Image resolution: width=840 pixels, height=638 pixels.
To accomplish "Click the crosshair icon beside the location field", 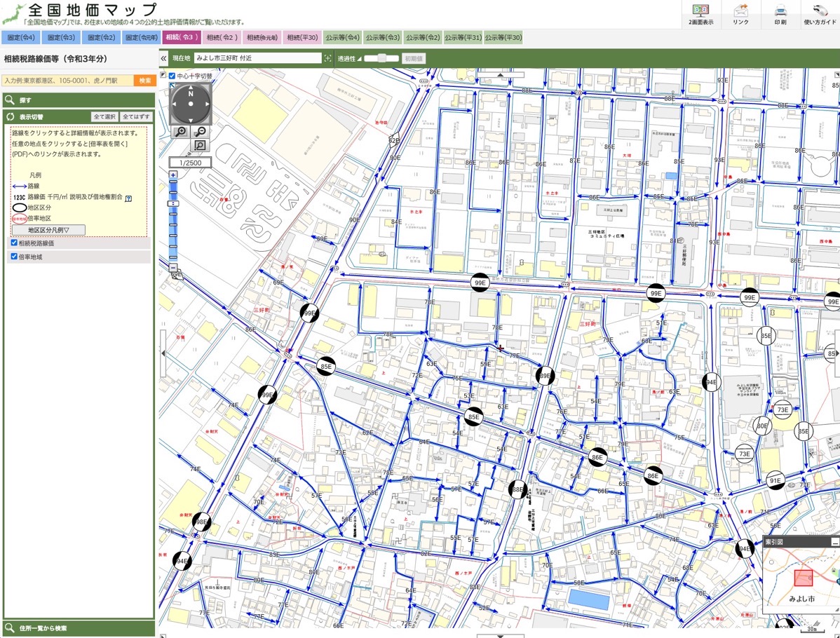I will tap(328, 58).
